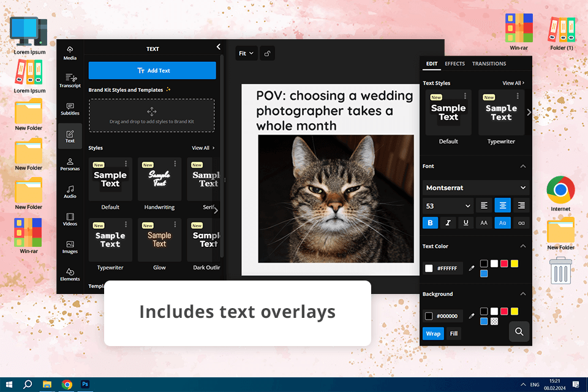Show hidden system tray icons

pos(522,385)
